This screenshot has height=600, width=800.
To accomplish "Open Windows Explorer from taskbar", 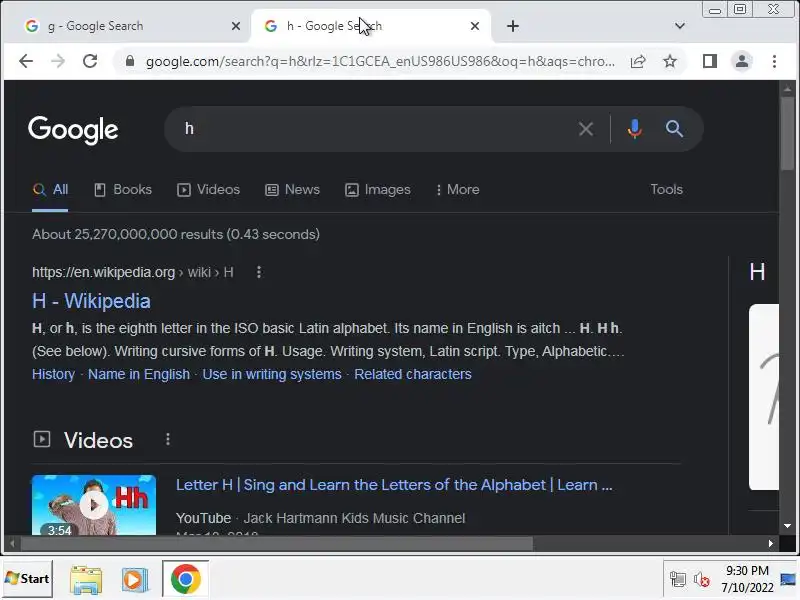I will tap(86, 580).
